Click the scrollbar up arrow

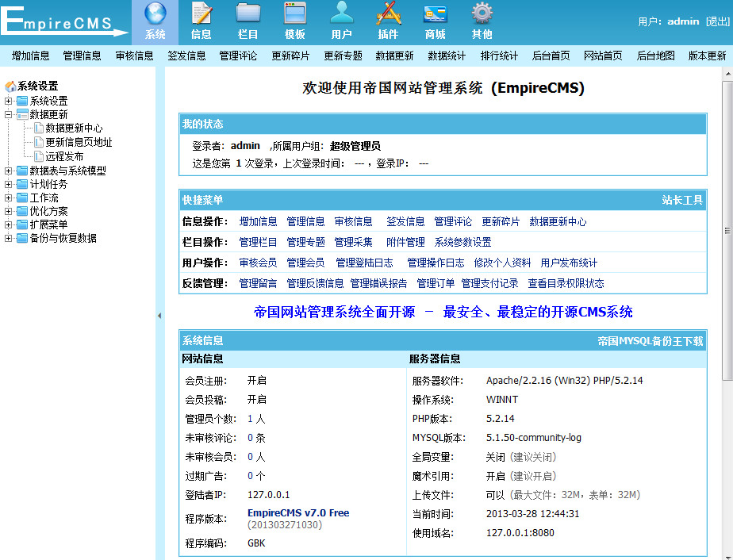pyautogui.click(x=727, y=74)
